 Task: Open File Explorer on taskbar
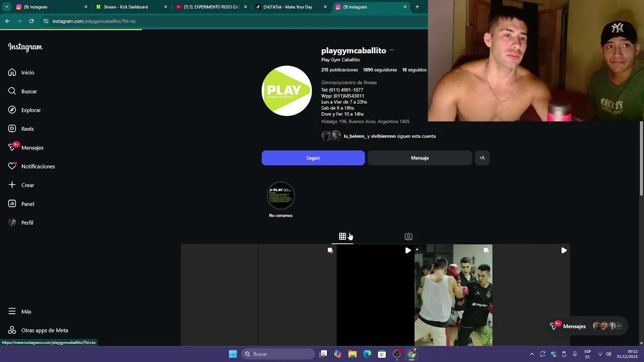coord(352,354)
